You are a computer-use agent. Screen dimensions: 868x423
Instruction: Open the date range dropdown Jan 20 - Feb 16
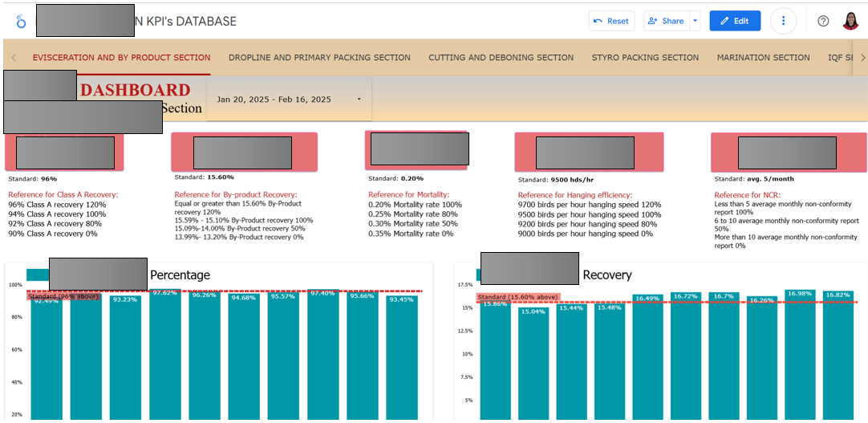tap(289, 99)
